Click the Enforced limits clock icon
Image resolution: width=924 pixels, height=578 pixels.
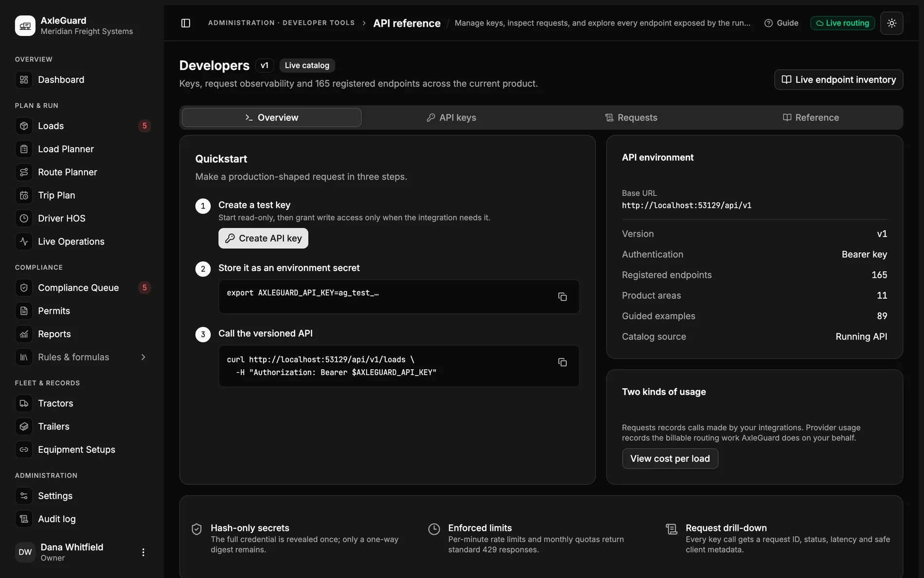434,529
